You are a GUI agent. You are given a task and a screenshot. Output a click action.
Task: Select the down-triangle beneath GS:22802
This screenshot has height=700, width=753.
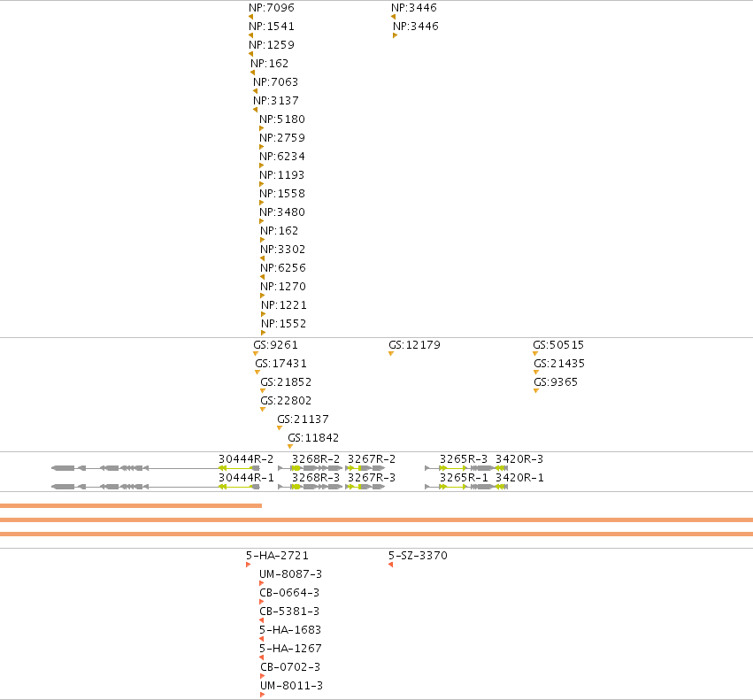[x=263, y=410]
